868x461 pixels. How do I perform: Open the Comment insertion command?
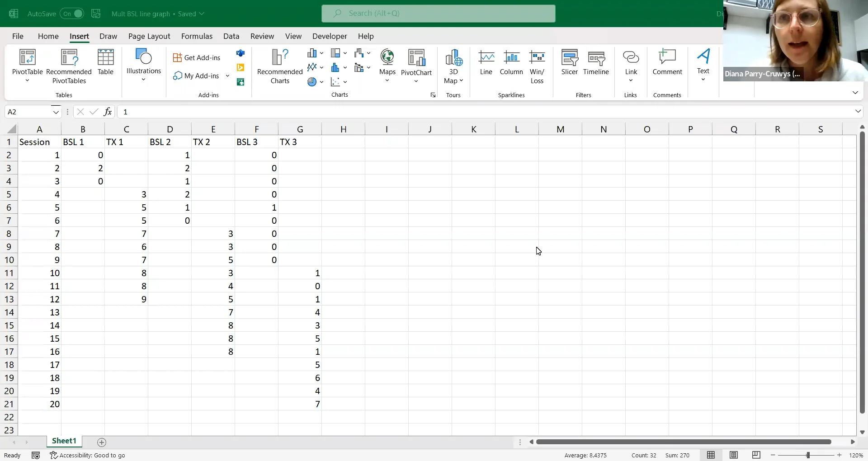point(667,63)
